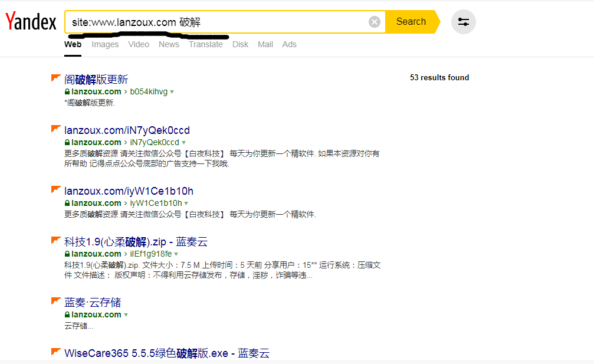Switch to News tab
This screenshot has height=364, width=594.
coord(169,44)
